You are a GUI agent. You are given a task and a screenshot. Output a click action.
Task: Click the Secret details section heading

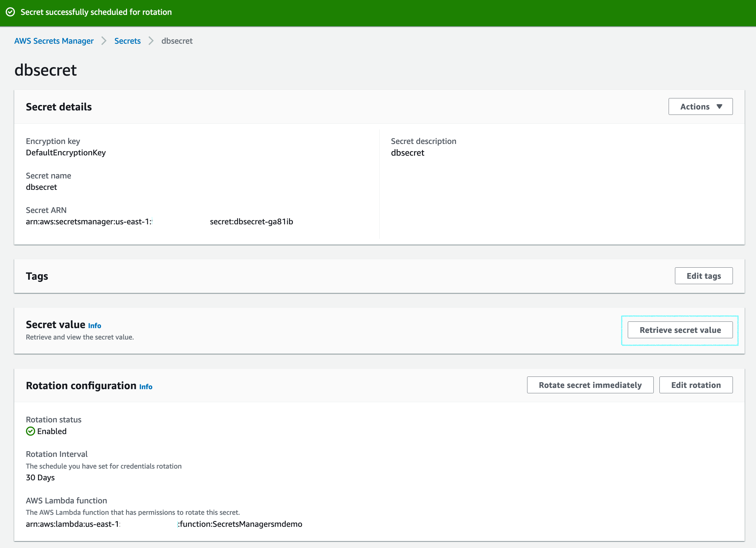59,107
